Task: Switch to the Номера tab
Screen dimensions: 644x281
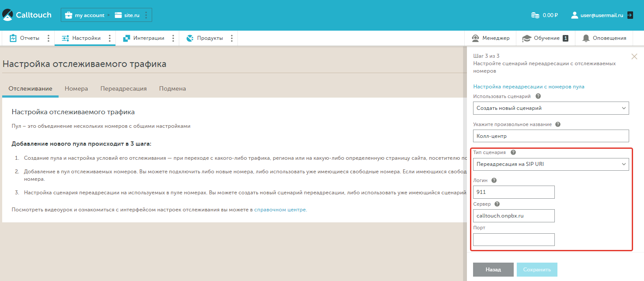Action: (76, 88)
